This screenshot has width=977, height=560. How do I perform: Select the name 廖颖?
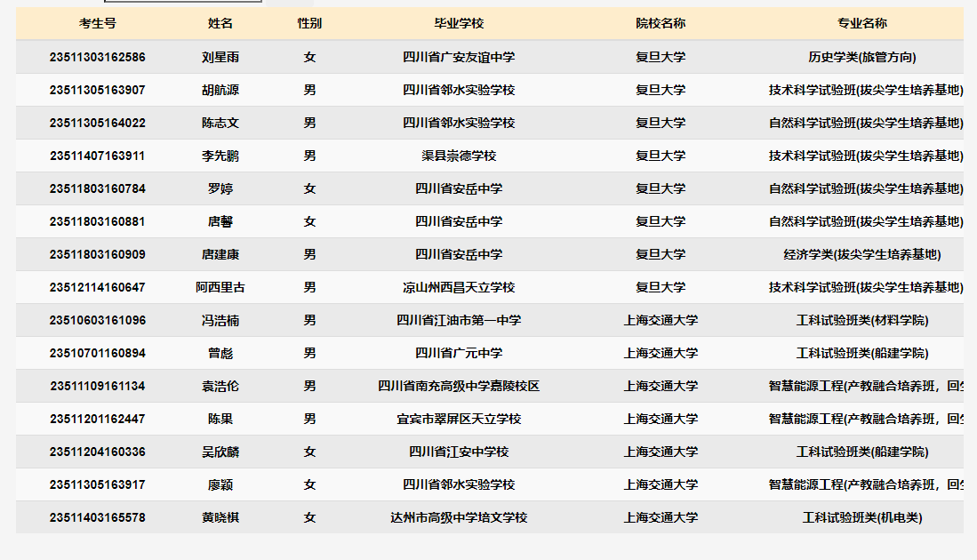point(220,484)
